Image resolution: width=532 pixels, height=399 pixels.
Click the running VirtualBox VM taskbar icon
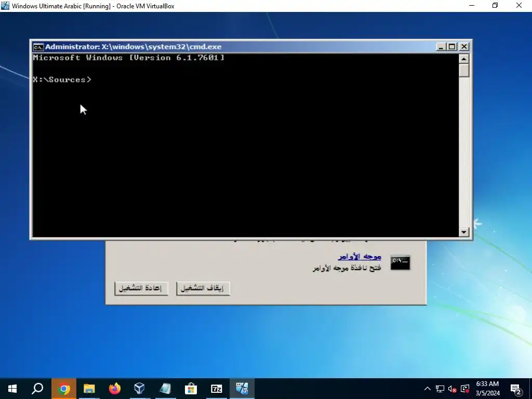[x=242, y=389]
